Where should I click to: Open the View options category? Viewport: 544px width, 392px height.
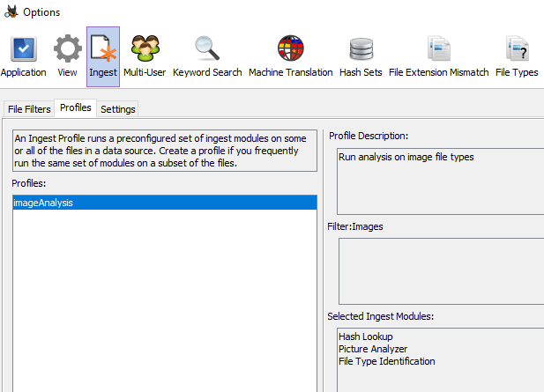[x=68, y=56]
